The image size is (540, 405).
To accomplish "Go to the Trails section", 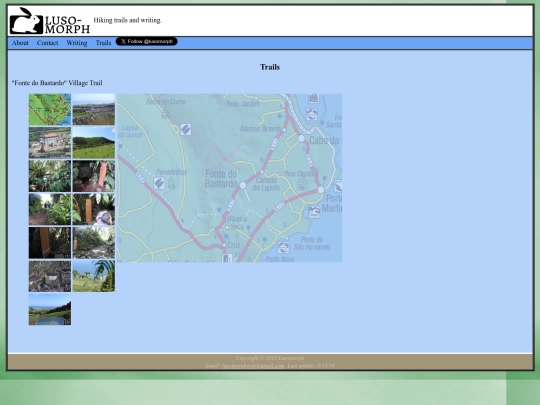I will pyautogui.click(x=103, y=43).
